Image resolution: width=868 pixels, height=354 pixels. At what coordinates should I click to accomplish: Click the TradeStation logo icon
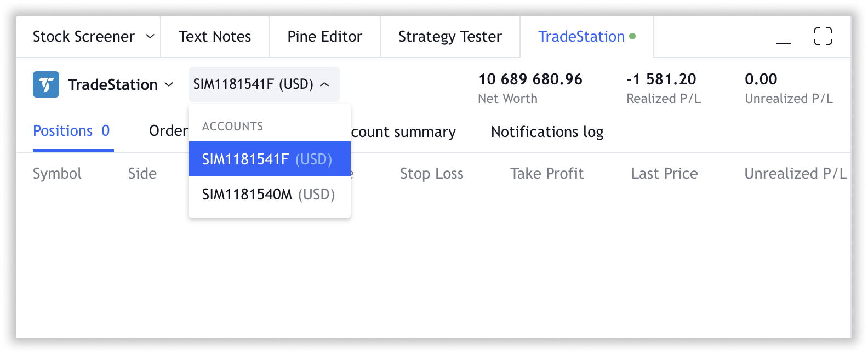pyautogui.click(x=46, y=84)
